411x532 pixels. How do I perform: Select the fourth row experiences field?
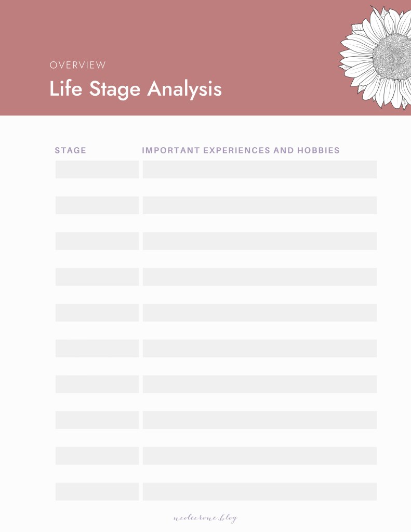pyautogui.click(x=260, y=277)
